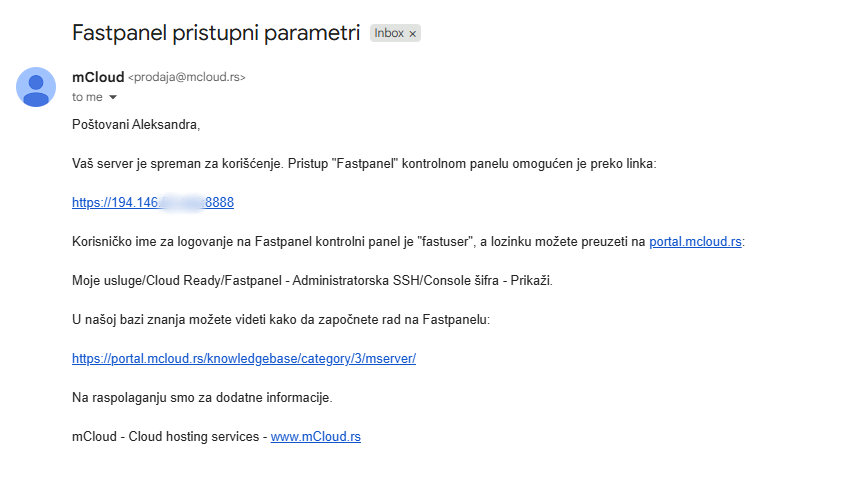Viewport: 852px width, 477px height.
Task: Click the sender's profile avatar icon
Action: pyautogui.click(x=36, y=87)
